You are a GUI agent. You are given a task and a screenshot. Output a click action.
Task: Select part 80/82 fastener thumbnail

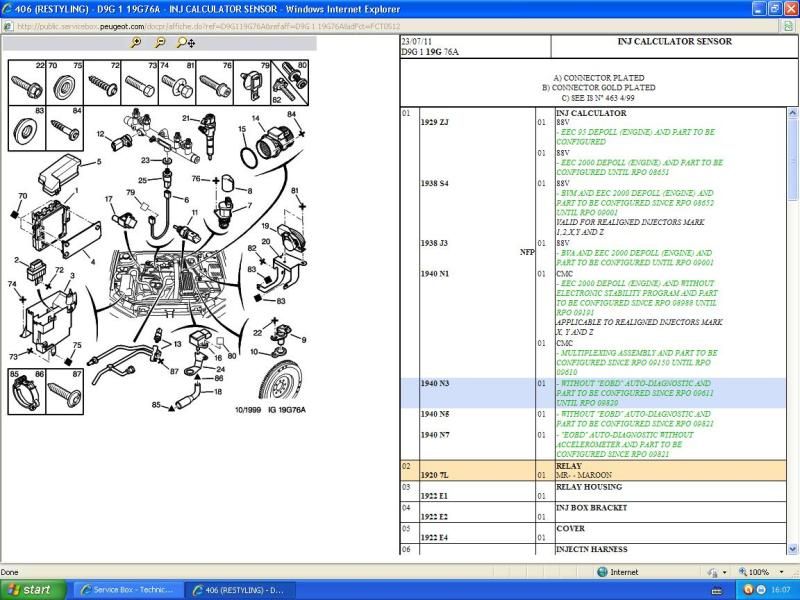pyautogui.click(x=290, y=83)
